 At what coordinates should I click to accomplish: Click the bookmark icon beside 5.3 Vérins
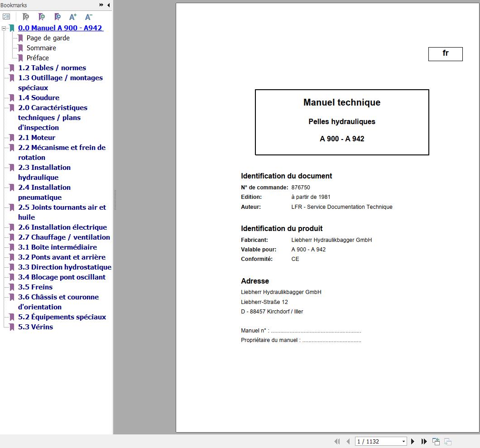(x=12, y=327)
